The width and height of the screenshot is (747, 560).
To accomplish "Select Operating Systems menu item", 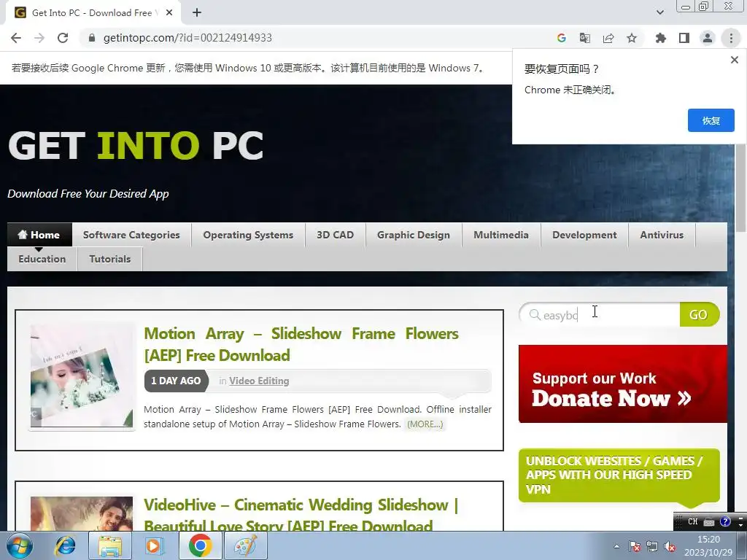I will (248, 235).
